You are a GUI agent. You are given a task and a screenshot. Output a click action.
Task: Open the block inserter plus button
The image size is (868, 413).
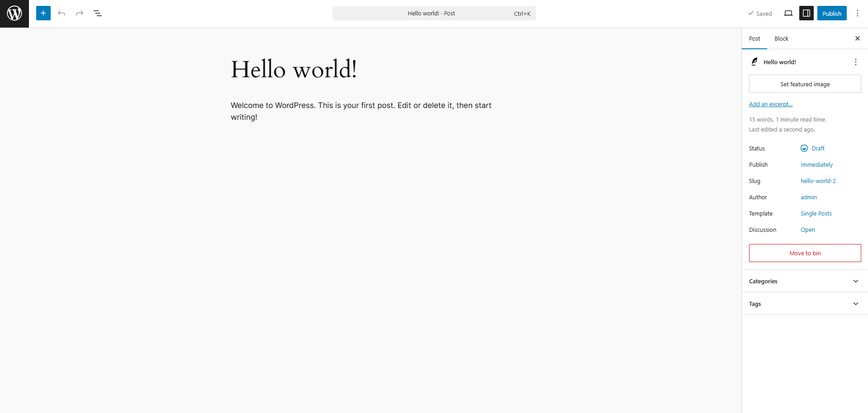[x=43, y=13]
